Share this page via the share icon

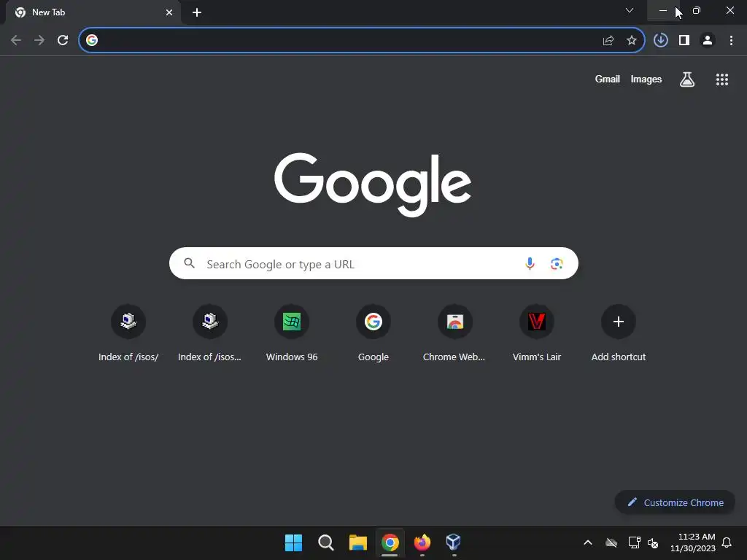608,41
